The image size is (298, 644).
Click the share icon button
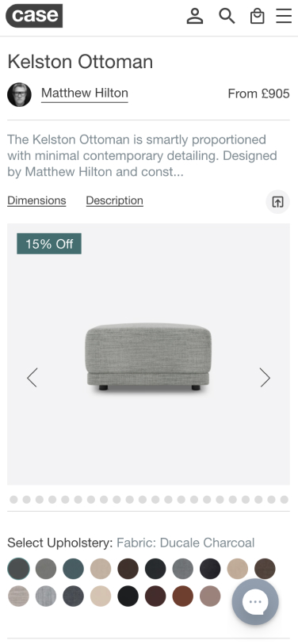pos(278,202)
